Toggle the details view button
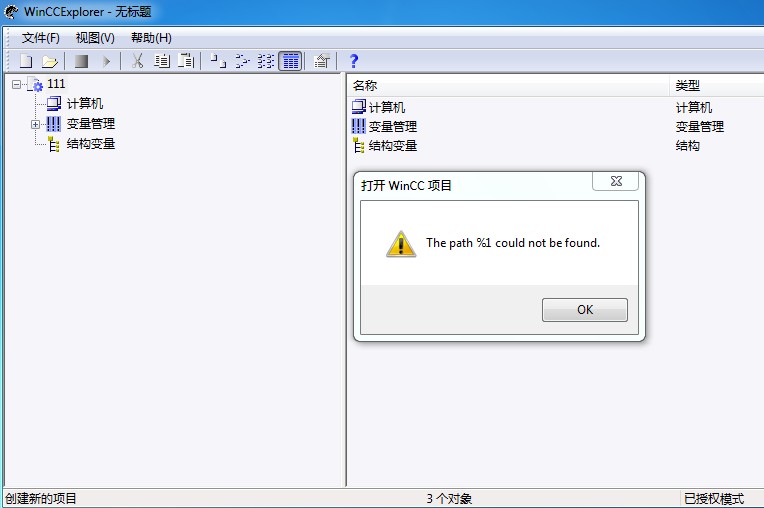The height and width of the screenshot is (508, 764). click(290, 61)
